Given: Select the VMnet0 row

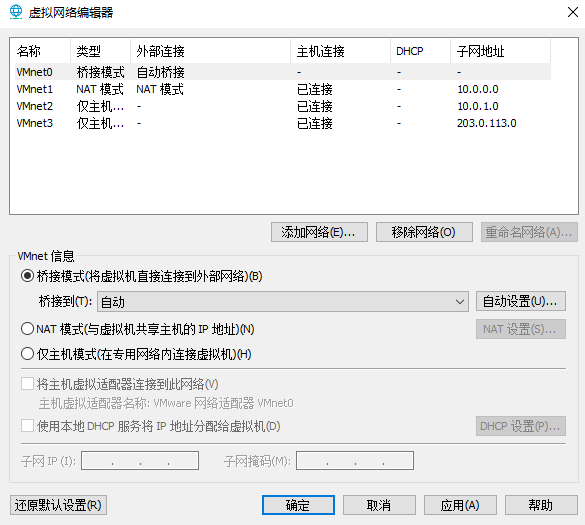Looking at the screenshot, I should (283, 72).
